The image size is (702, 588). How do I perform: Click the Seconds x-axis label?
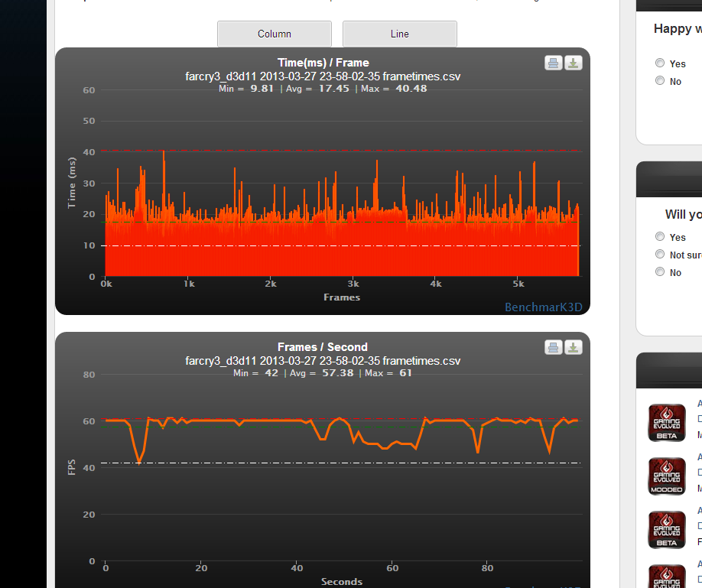pyautogui.click(x=342, y=582)
